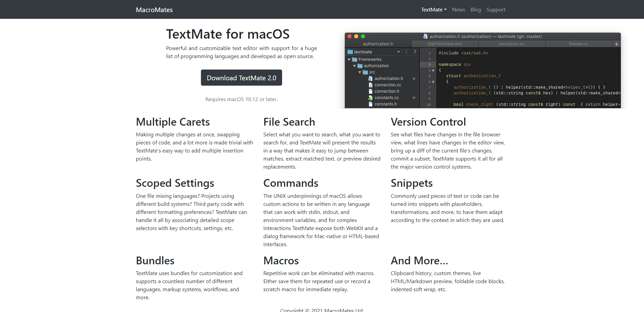Screen dimensions: 644x312
Task: Click the MacroMates brand link
Action: tap(154, 10)
